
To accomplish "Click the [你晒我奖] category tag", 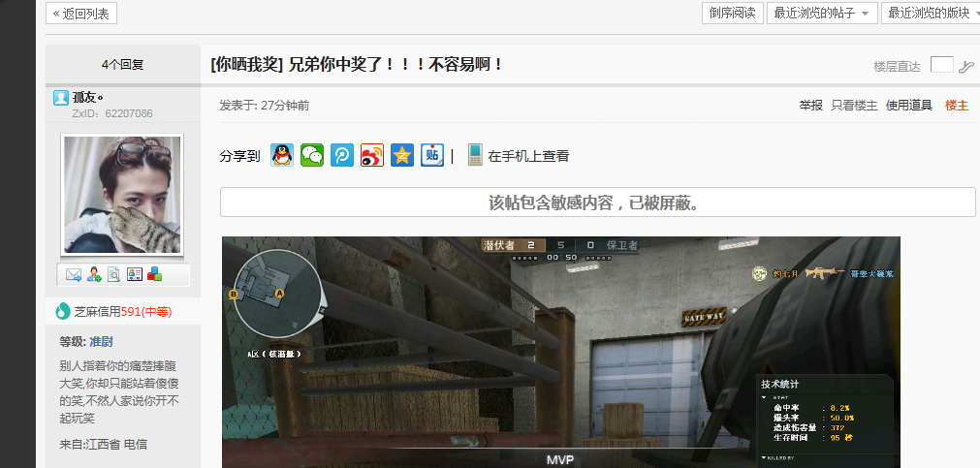I will coord(247,64).
